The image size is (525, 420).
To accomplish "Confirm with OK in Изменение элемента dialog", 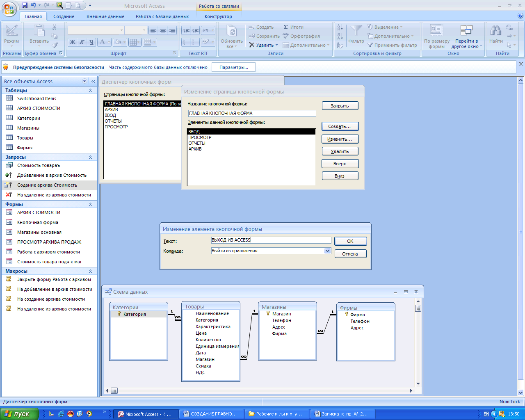I will coord(350,241).
